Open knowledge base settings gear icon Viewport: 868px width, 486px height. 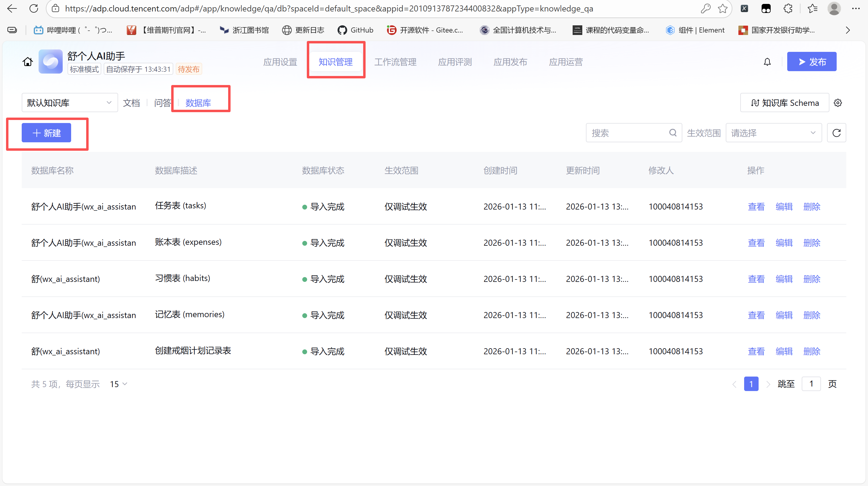point(838,103)
